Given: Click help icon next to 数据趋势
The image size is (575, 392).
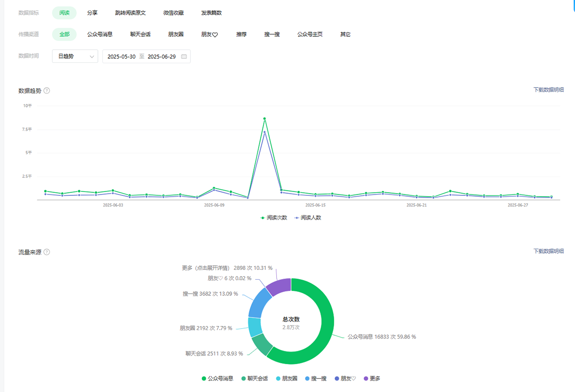Looking at the screenshot, I should [47, 91].
